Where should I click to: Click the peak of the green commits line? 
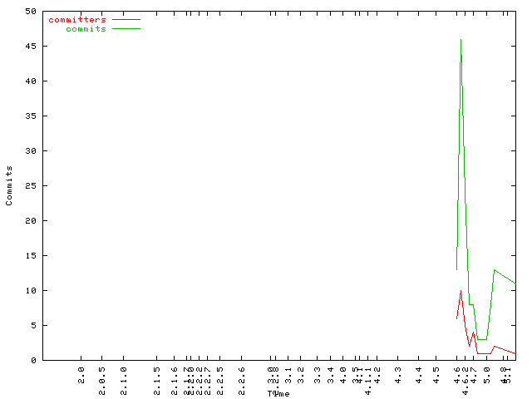coord(461,40)
